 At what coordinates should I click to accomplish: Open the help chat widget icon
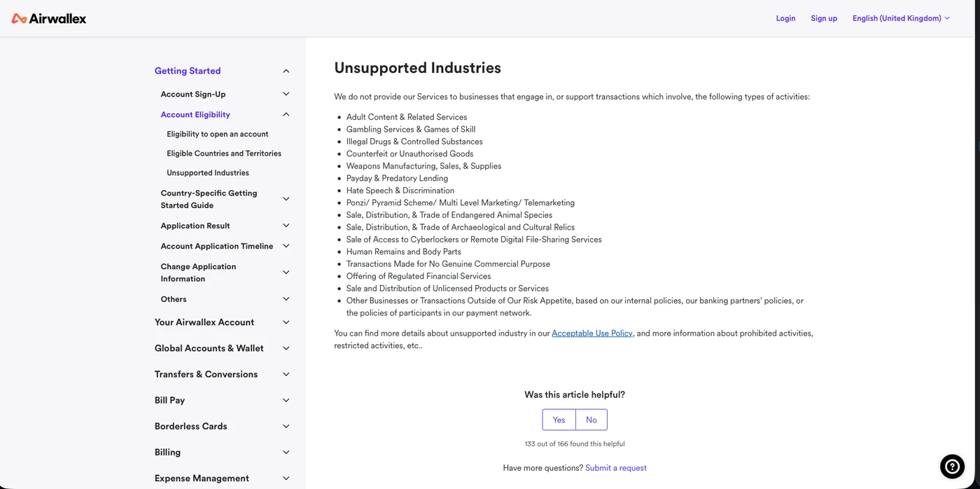click(x=952, y=466)
